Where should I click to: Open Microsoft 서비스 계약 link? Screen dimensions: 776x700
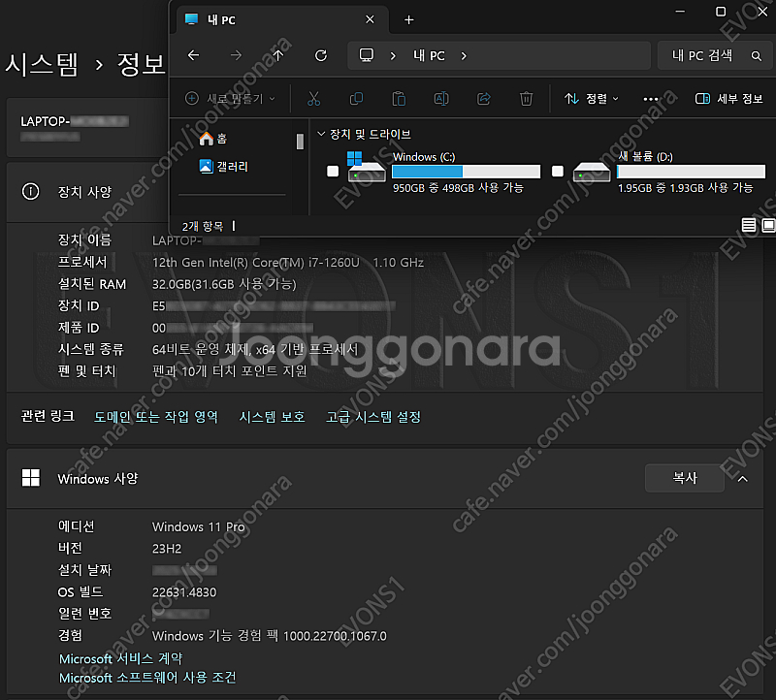[120, 659]
